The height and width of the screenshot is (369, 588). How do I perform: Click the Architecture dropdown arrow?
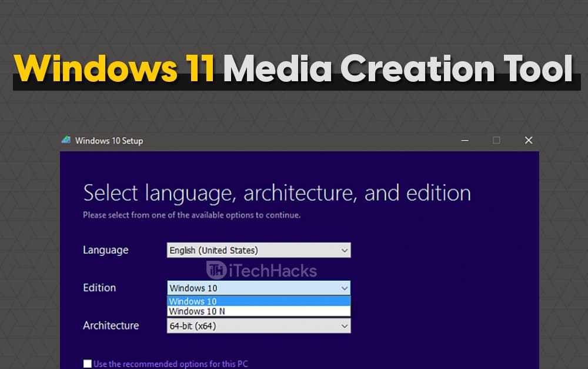point(345,325)
